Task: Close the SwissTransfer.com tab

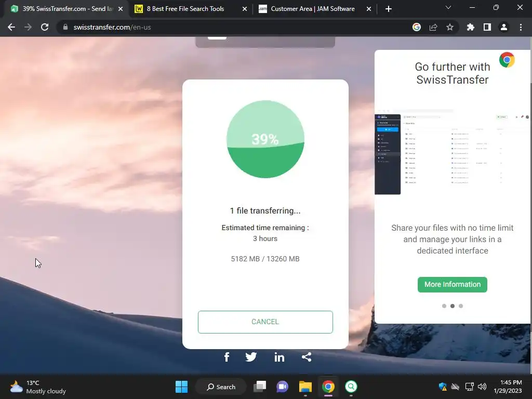Action: coord(121,9)
